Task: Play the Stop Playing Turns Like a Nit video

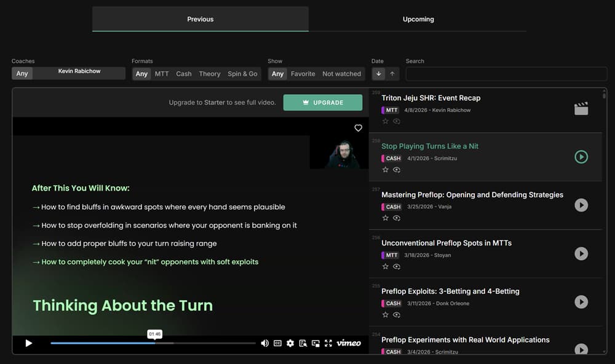Action: point(581,157)
